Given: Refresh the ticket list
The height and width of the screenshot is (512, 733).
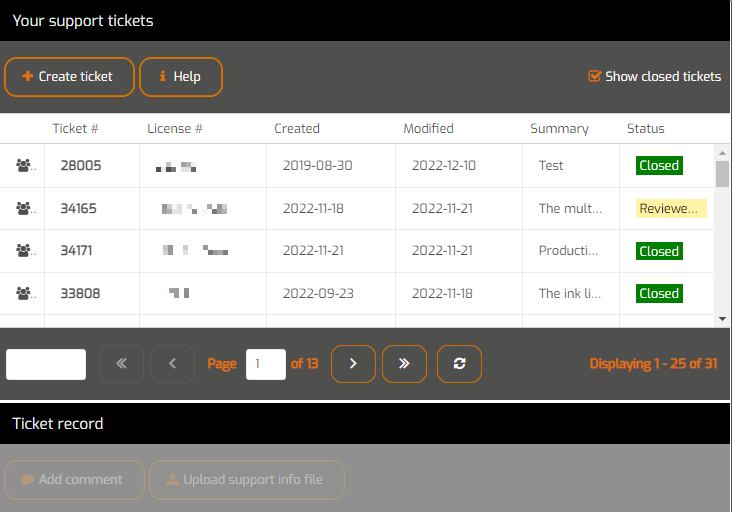Looking at the screenshot, I should tap(459, 364).
